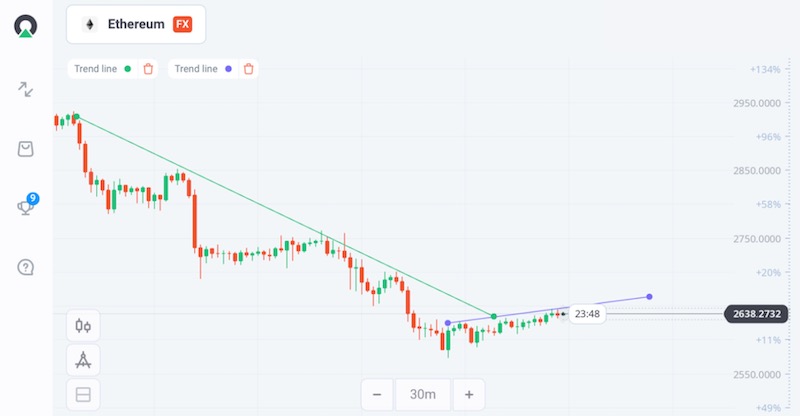The width and height of the screenshot is (800, 416).
Task: Delete the purple trend line
Action: pyautogui.click(x=249, y=69)
